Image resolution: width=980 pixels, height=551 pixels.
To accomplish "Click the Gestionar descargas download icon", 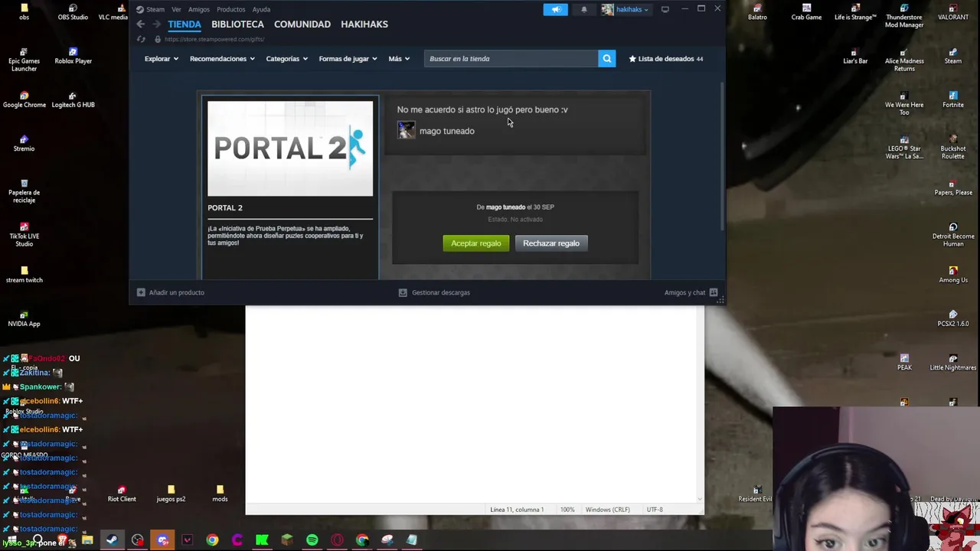I will 403,292.
